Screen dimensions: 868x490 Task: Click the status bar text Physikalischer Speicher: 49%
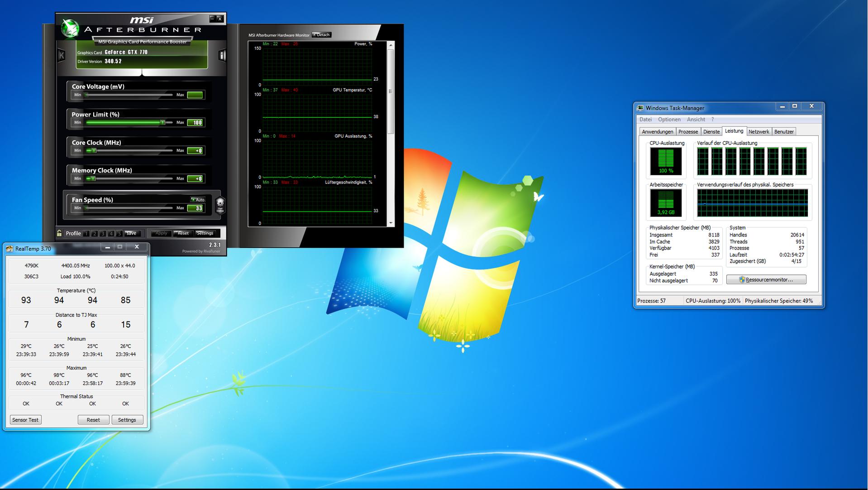click(778, 301)
